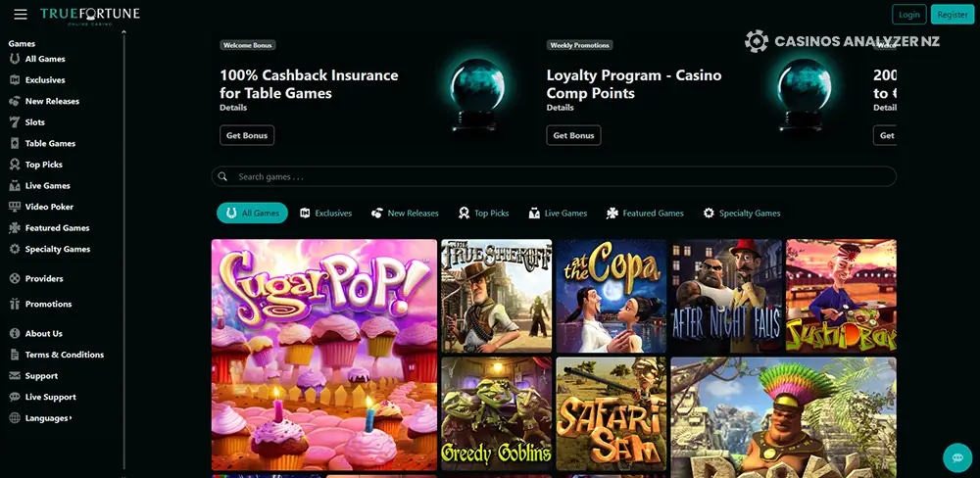The image size is (980, 478).
Task: Click the Slots seven icon in sidebar
Action: point(15,121)
